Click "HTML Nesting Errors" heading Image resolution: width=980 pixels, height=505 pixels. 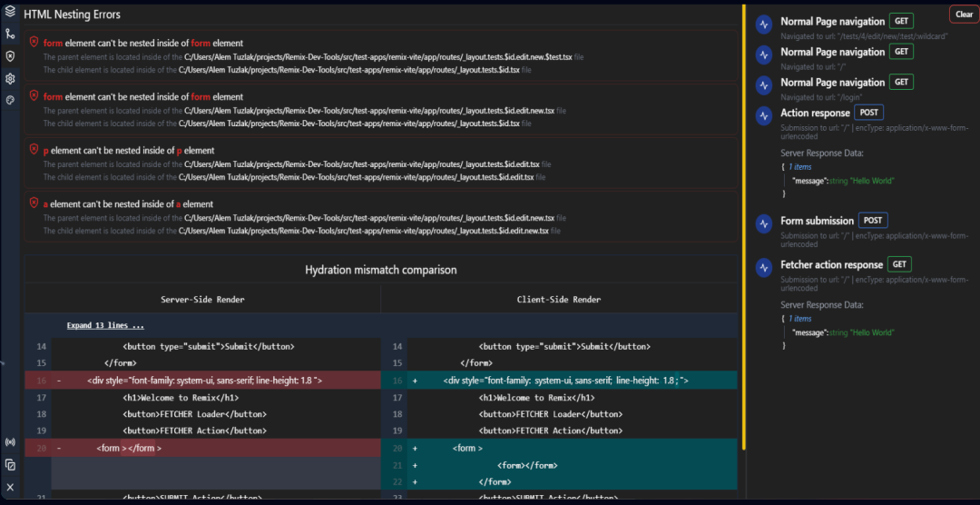pos(72,15)
